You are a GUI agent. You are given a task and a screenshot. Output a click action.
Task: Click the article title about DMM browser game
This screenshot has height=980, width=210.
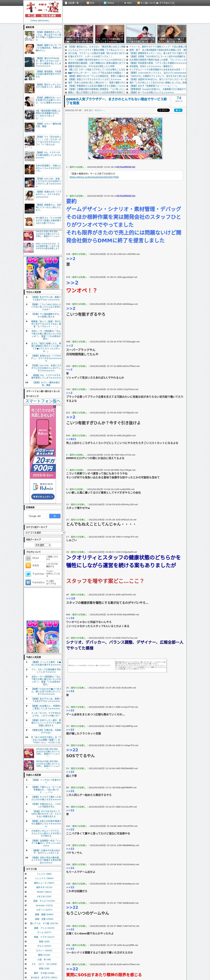[x=117, y=101]
